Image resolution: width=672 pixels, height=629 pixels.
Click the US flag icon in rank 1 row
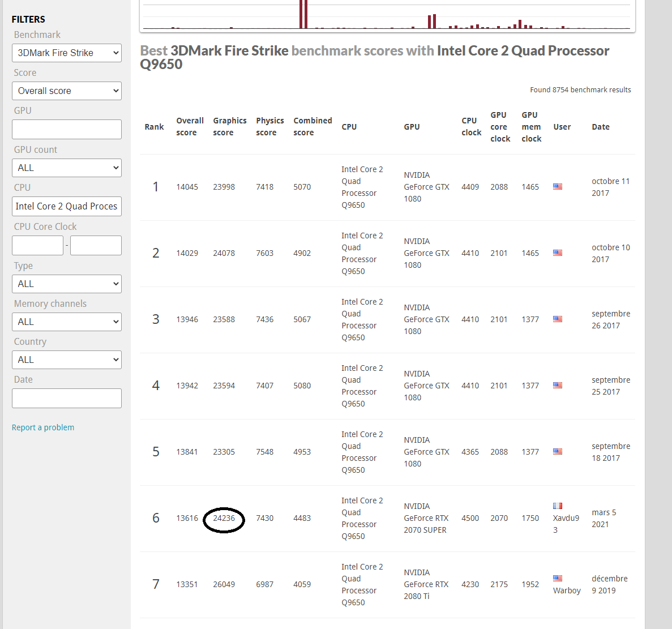558,186
